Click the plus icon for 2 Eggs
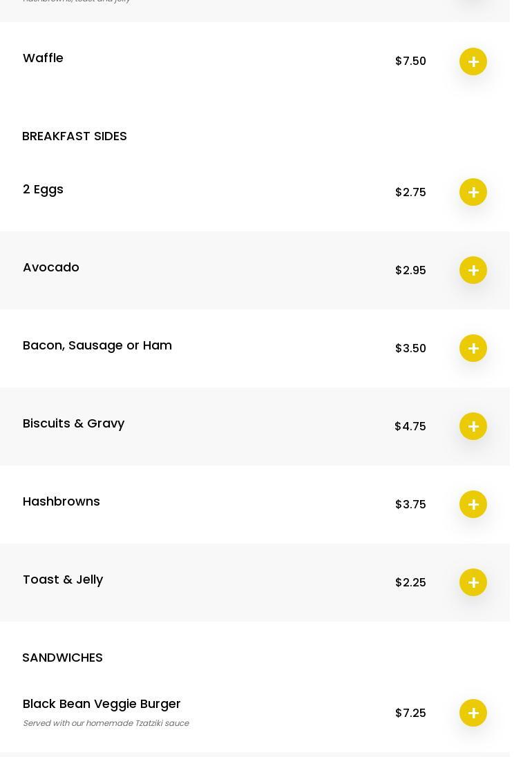Screen dimensions: 532x757 click(473, 192)
